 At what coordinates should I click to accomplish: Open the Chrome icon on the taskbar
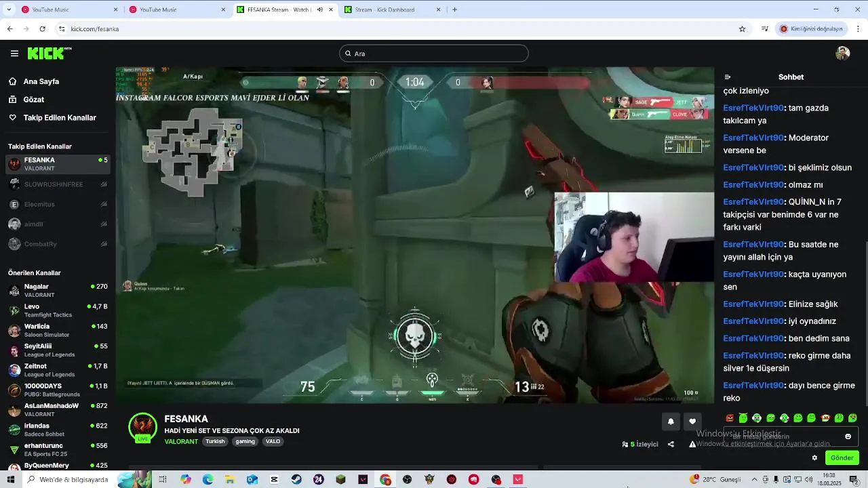[x=385, y=479]
